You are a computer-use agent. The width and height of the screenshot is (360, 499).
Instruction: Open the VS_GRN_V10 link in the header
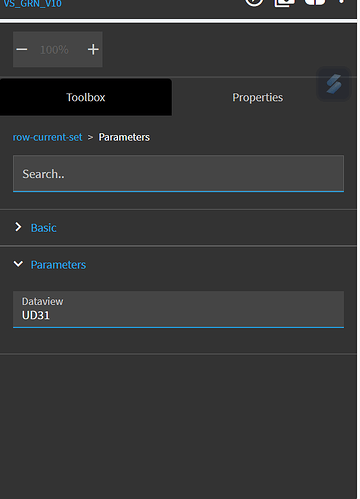tap(33, 4)
